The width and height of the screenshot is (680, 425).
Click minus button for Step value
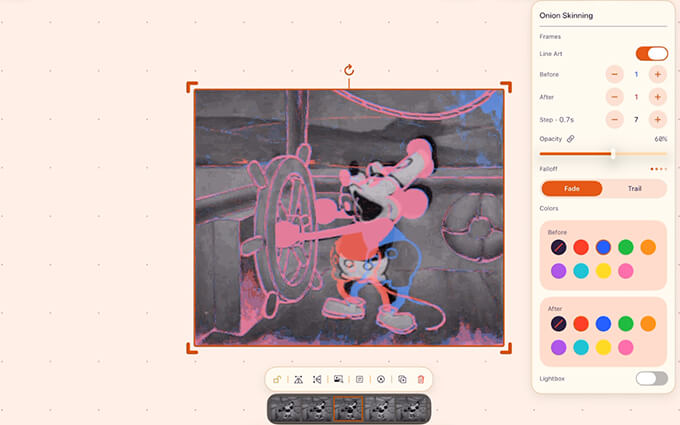point(615,119)
